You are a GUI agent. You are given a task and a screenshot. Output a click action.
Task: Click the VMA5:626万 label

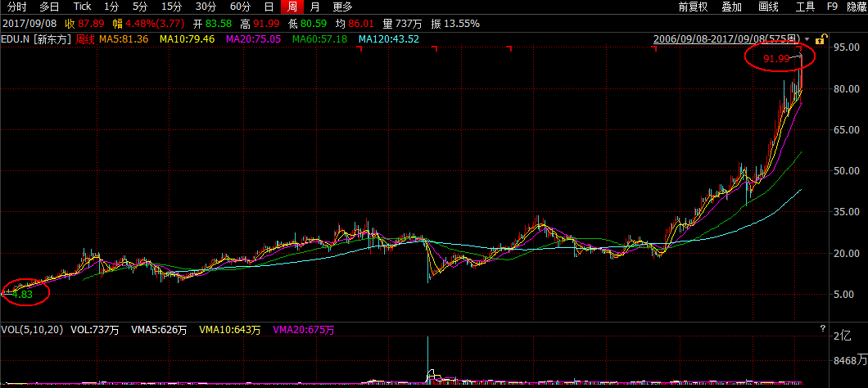click(x=159, y=330)
